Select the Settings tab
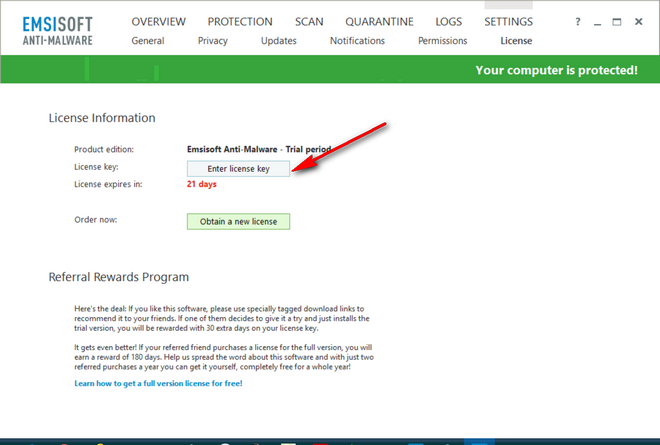The width and height of the screenshot is (660, 445). click(x=508, y=21)
